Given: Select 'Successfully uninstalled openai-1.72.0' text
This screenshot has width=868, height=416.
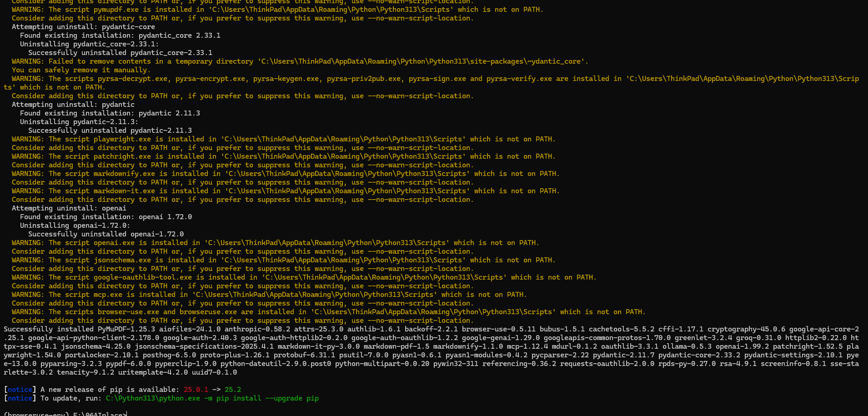Looking at the screenshot, I should click(106, 234).
